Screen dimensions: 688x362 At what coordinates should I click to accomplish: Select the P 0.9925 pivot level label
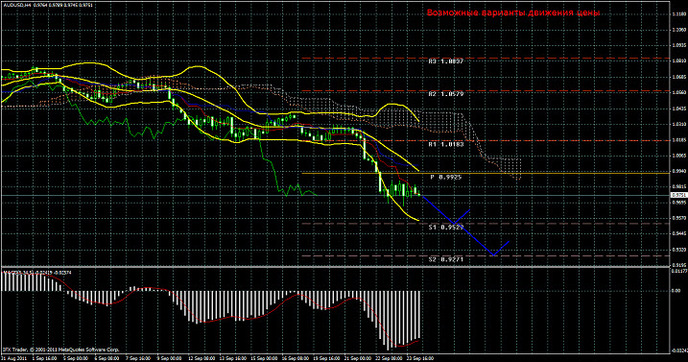click(x=446, y=177)
